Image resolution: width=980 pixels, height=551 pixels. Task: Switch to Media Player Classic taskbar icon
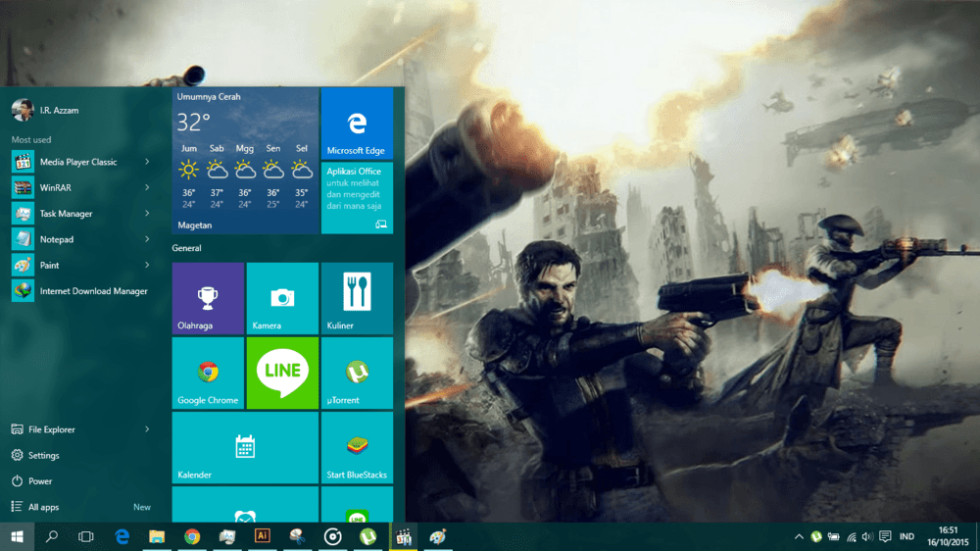[x=403, y=536]
